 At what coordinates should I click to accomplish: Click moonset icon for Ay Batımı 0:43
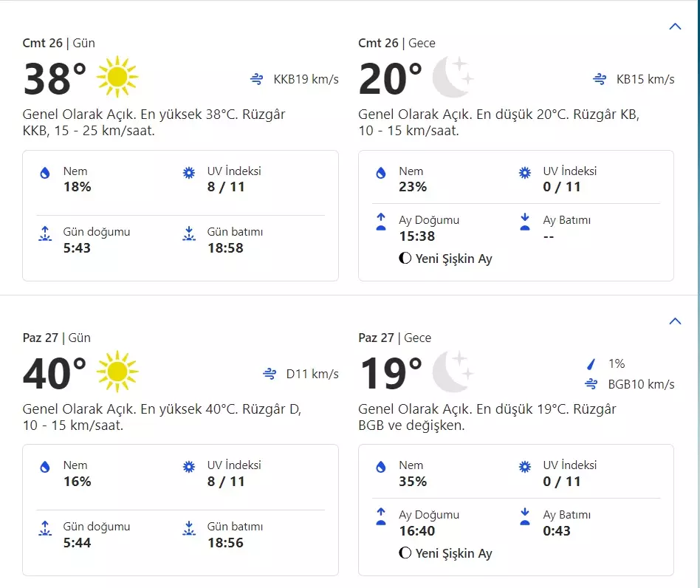click(x=525, y=517)
